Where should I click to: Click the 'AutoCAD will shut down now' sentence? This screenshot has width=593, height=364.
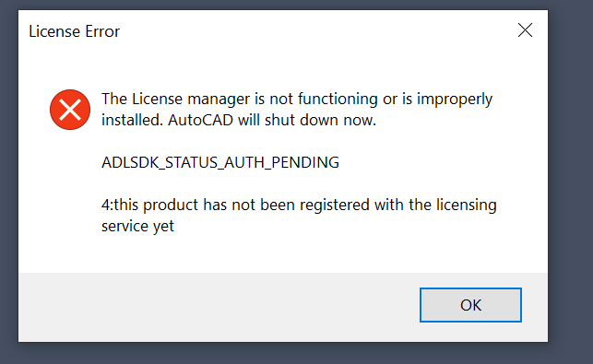272,120
